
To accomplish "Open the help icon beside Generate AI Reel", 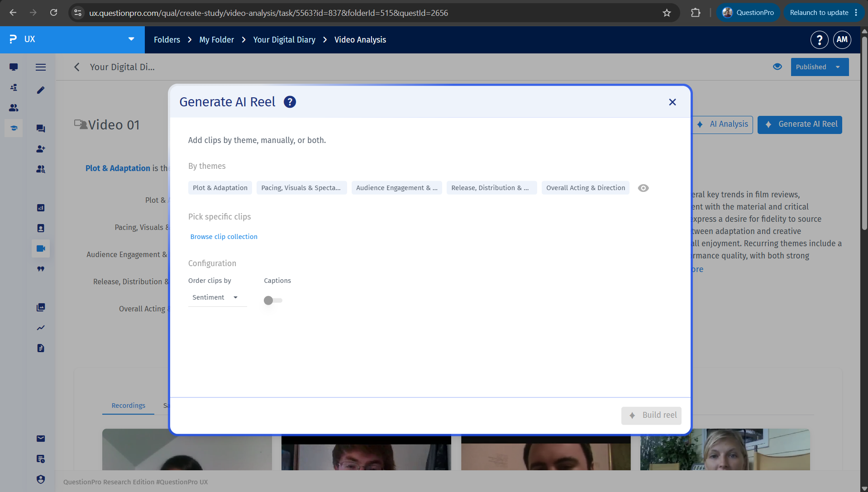I will [x=290, y=102].
